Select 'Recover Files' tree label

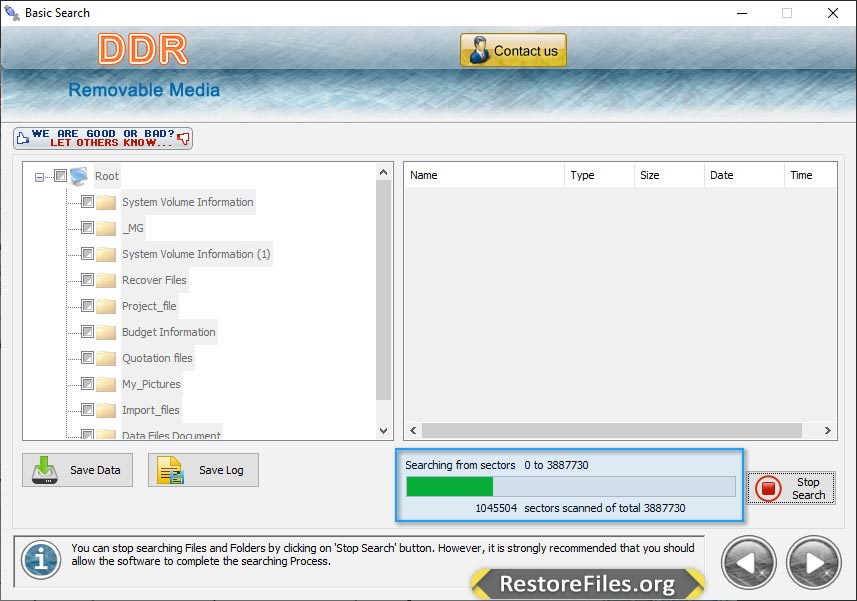[154, 280]
